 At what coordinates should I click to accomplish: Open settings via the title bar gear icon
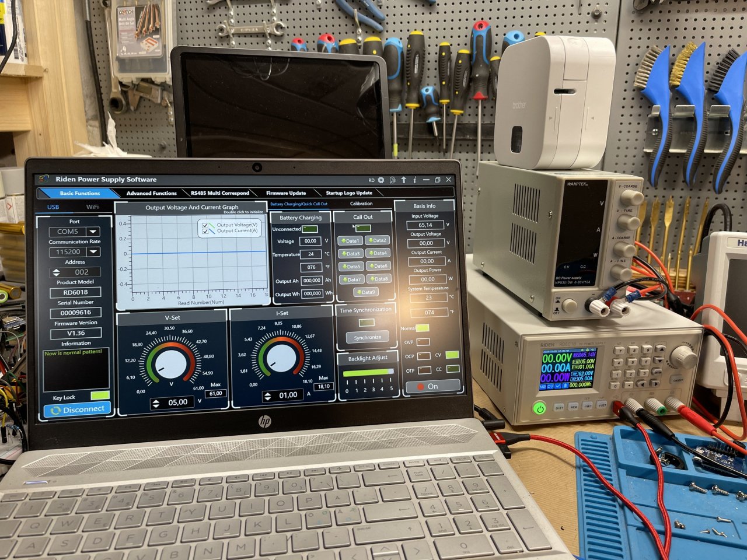[381, 180]
